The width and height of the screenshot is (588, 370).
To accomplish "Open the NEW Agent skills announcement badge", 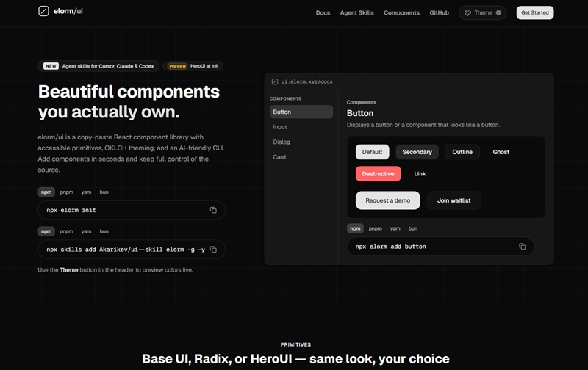I will [98, 66].
